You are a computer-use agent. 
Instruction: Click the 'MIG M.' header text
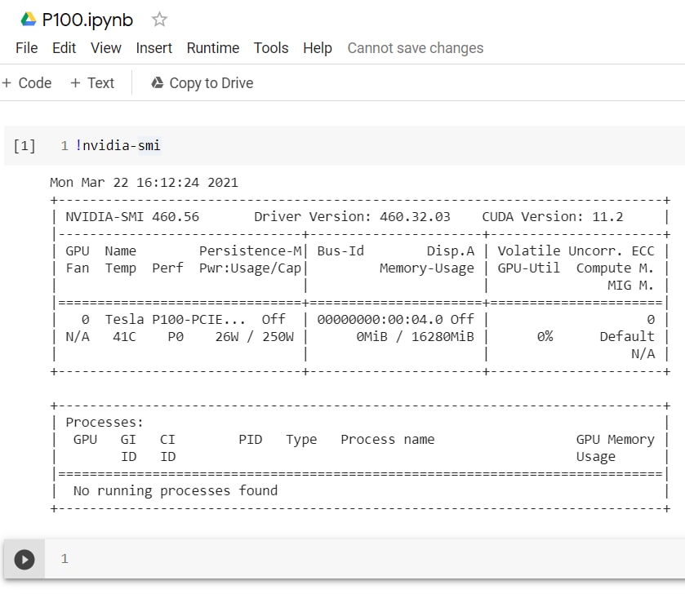630,286
